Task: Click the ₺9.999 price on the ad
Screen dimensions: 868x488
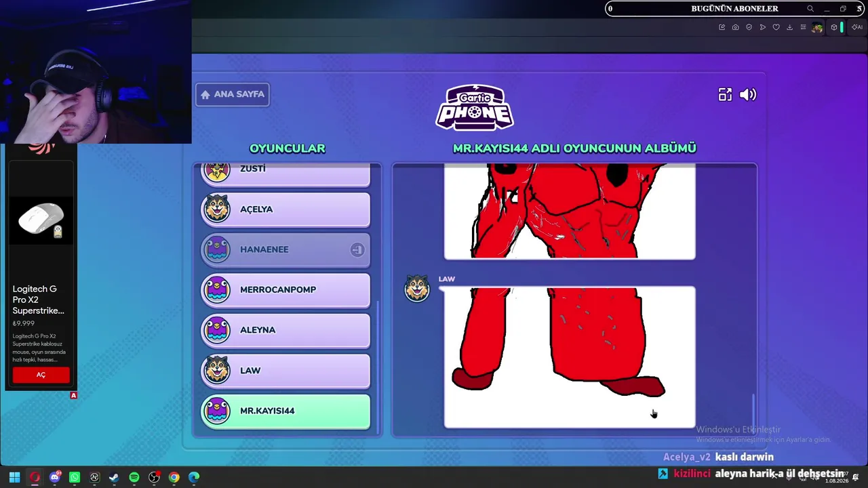Action: (x=23, y=323)
